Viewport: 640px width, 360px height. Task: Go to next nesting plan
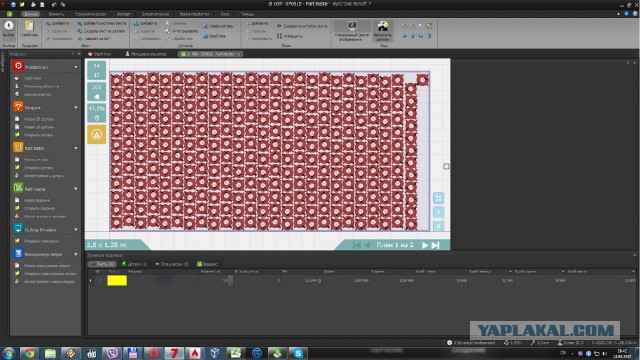[x=425, y=245]
